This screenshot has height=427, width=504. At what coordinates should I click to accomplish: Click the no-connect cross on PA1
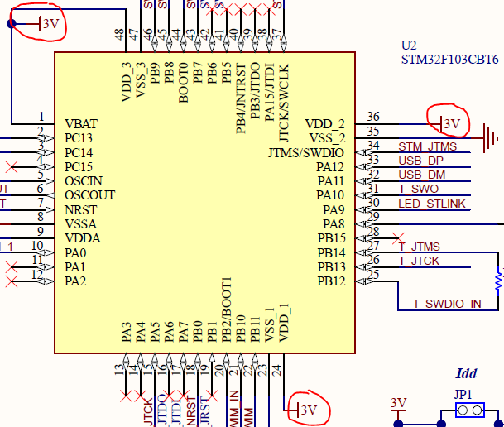[12, 267]
